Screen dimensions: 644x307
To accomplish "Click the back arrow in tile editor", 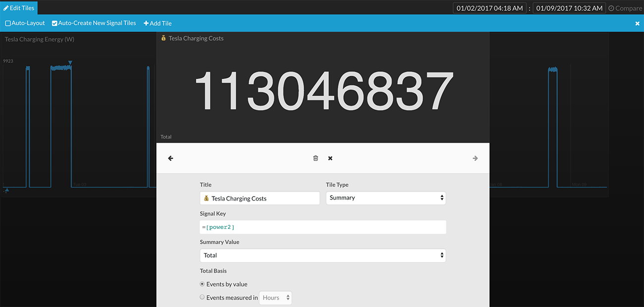I will tap(170, 158).
